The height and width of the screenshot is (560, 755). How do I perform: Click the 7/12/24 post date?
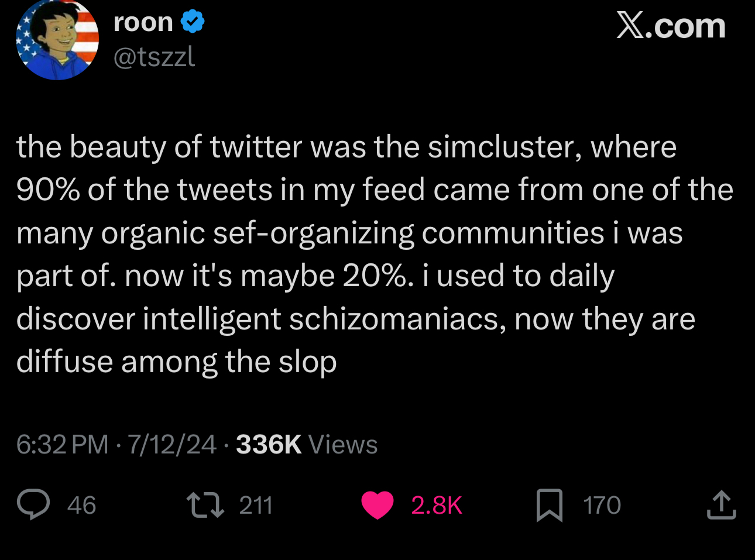pyautogui.click(x=172, y=445)
